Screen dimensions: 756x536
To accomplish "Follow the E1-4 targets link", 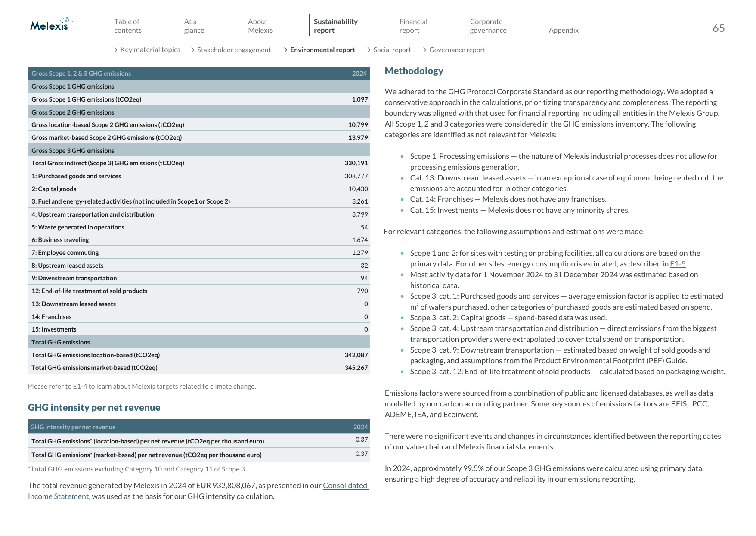I will pos(80,386).
